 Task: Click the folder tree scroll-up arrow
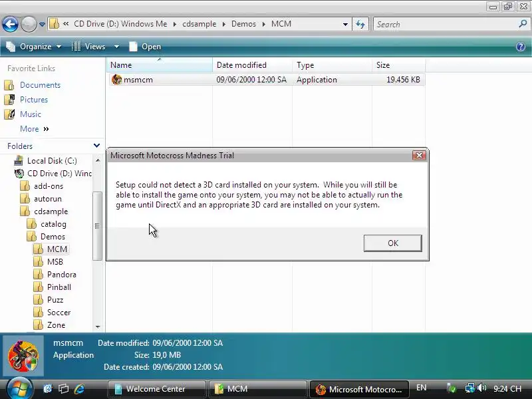(x=98, y=160)
